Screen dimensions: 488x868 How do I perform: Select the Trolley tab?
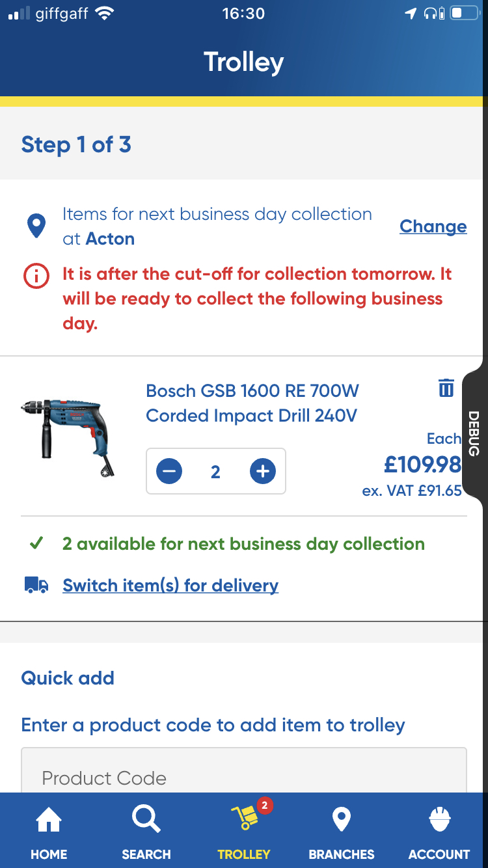pos(244,830)
